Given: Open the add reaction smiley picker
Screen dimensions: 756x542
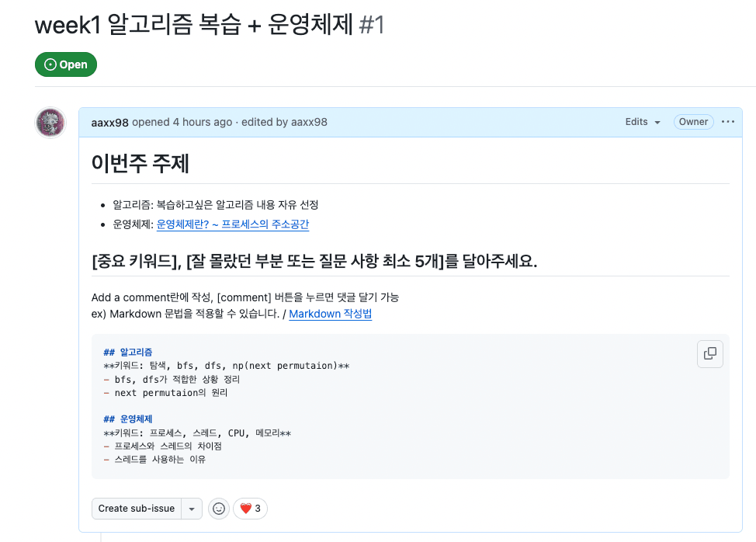Looking at the screenshot, I should [219, 509].
